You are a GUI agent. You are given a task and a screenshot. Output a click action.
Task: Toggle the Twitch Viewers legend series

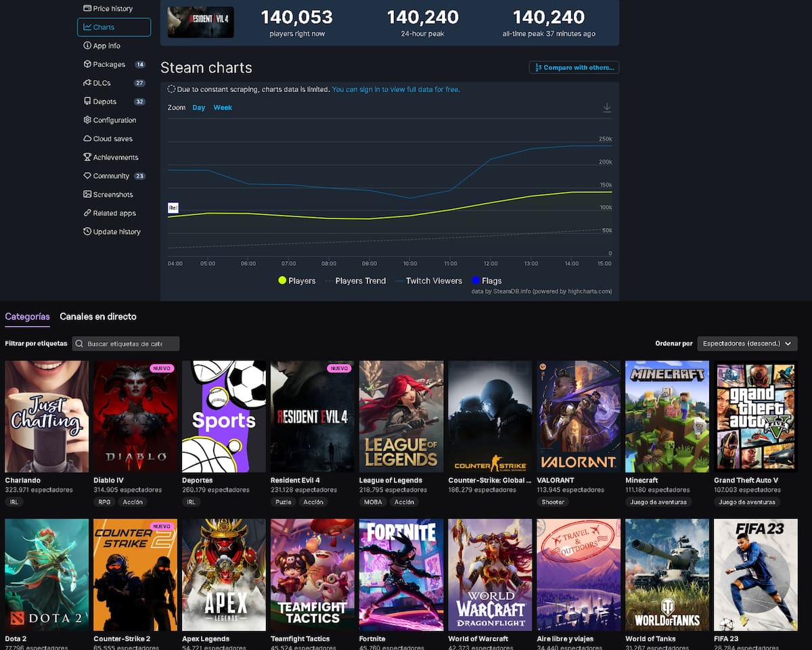coord(428,281)
